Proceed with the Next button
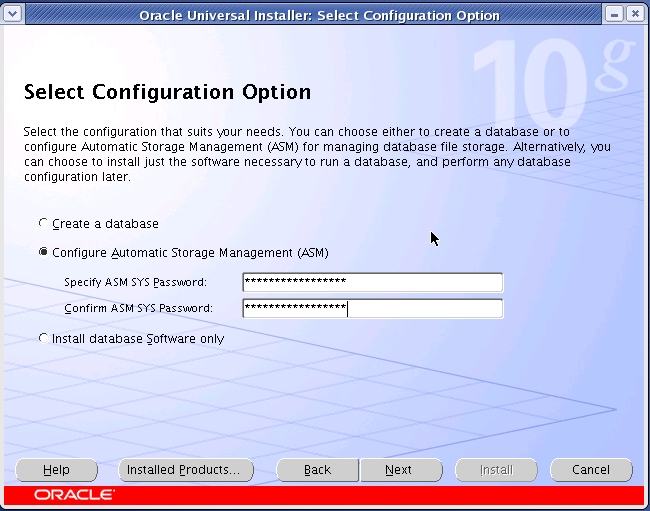Screen dimensions: 650x511 pyautogui.click(x=401, y=470)
